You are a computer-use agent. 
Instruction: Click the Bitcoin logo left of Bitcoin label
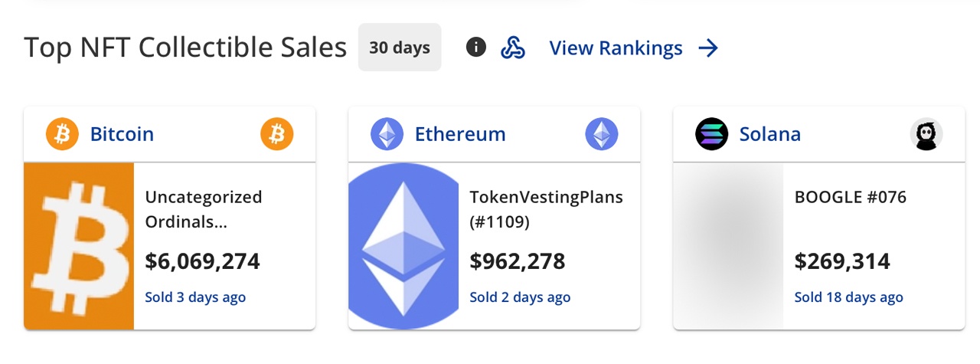[x=63, y=135]
